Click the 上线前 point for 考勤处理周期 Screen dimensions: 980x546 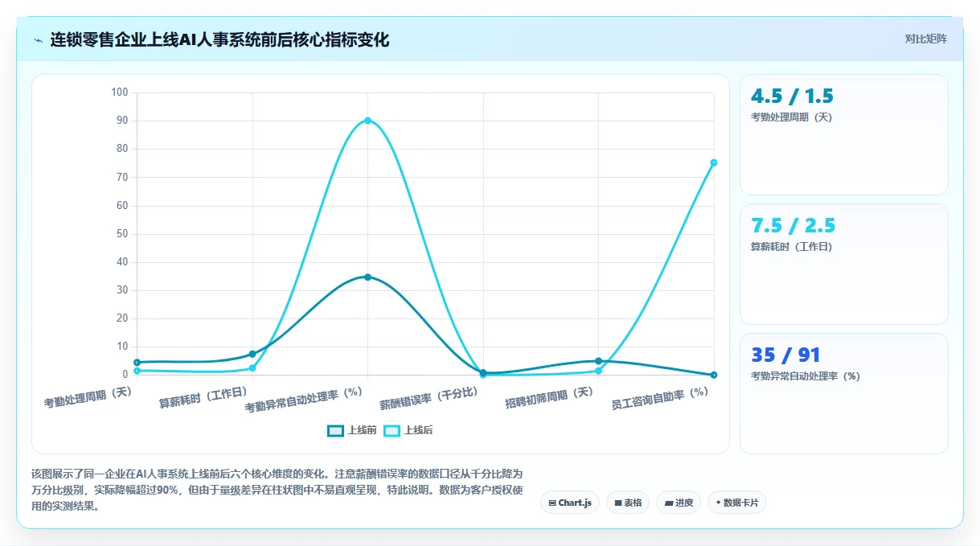(137, 363)
